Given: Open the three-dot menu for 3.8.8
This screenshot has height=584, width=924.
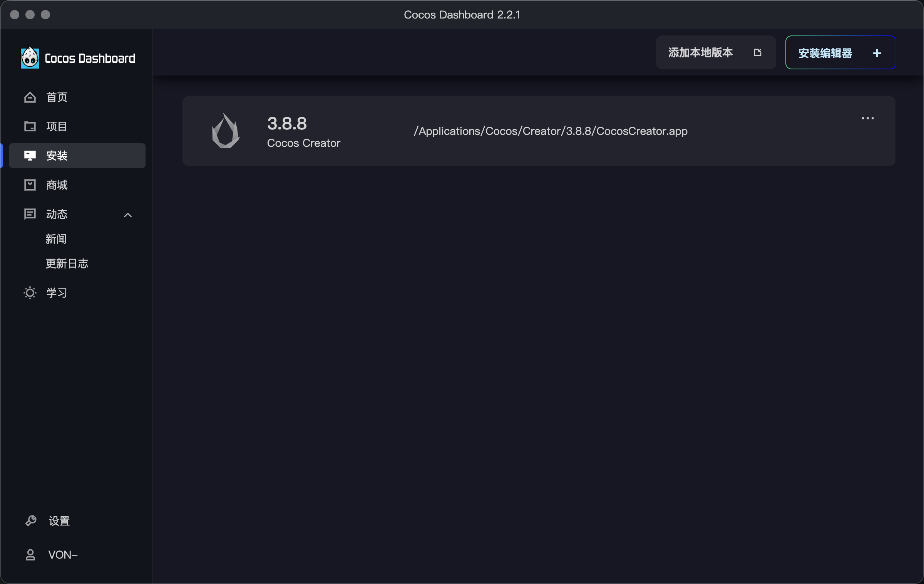Looking at the screenshot, I should (x=867, y=118).
